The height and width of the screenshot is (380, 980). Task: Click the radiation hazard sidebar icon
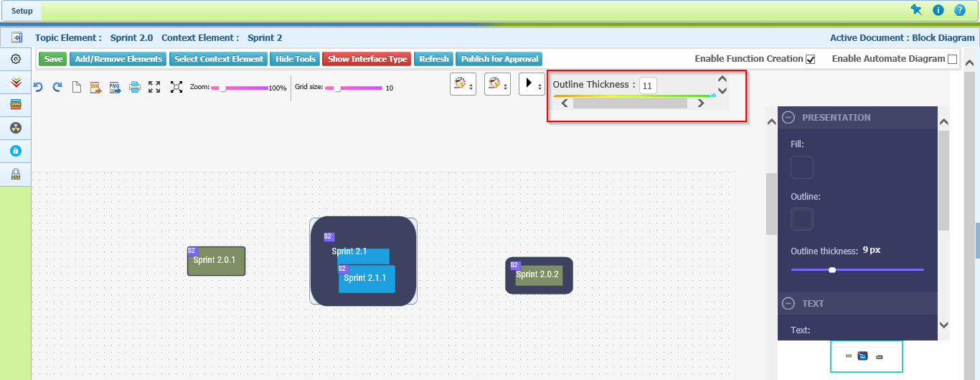pyautogui.click(x=16, y=128)
